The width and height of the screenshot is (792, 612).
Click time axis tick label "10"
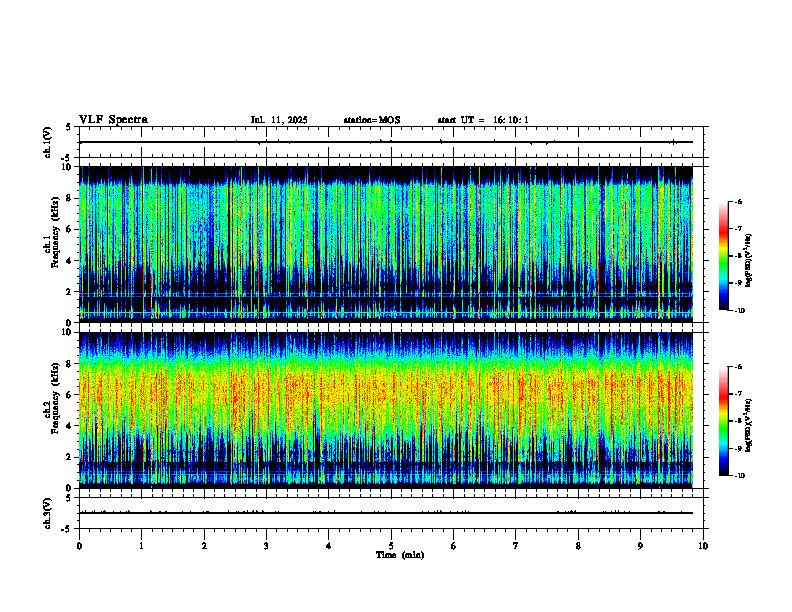click(703, 546)
